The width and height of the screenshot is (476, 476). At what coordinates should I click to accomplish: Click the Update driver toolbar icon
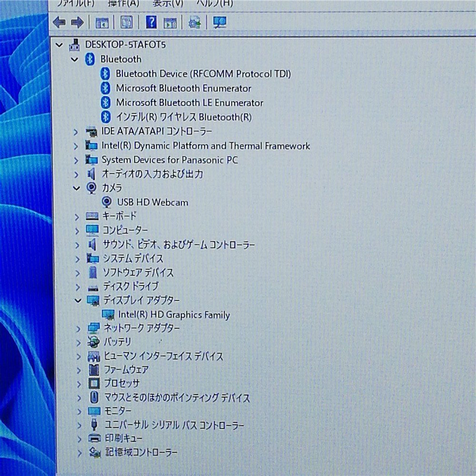tap(195, 22)
